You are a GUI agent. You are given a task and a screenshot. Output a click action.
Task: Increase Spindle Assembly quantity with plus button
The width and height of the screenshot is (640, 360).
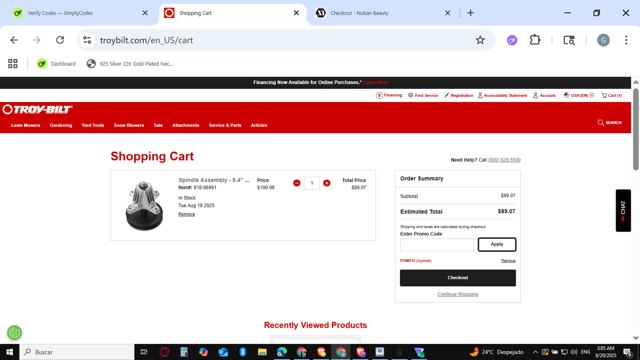327,183
